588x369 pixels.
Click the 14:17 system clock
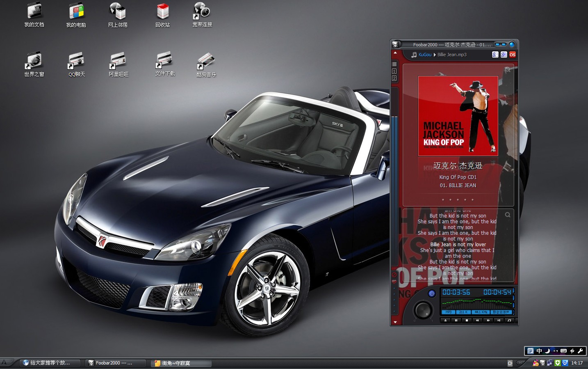click(x=577, y=363)
